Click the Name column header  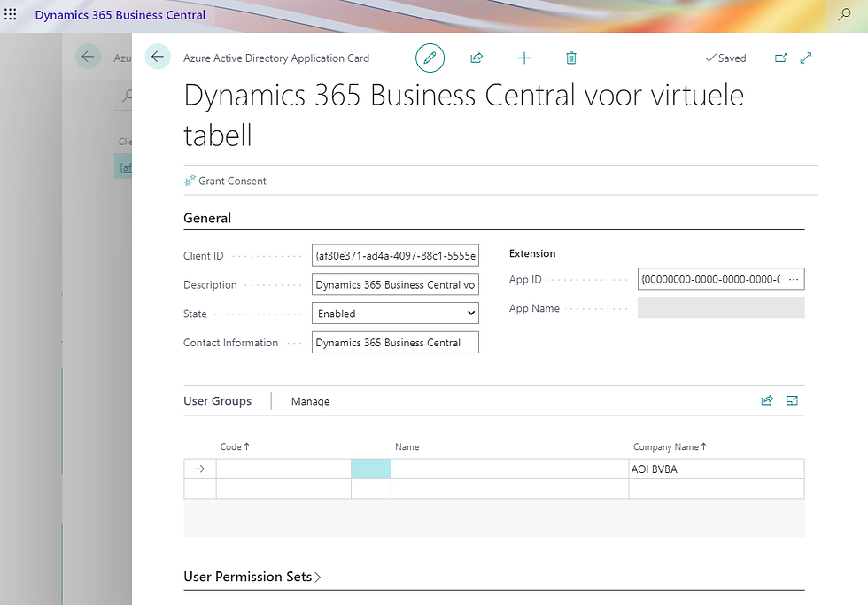[x=407, y=446]
